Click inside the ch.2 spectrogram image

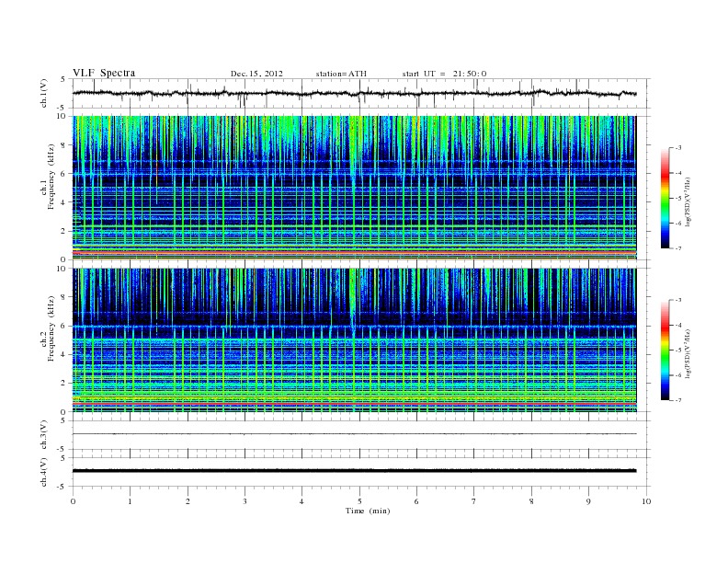354,340
